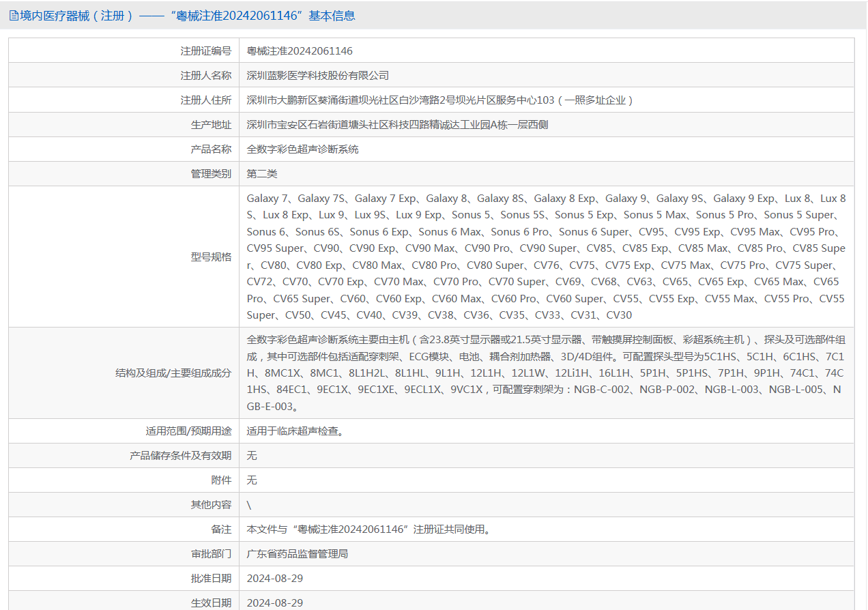Click the label '附件'
Image resolution: width=868 pixels, height=610 pixels.
(221, 480)
